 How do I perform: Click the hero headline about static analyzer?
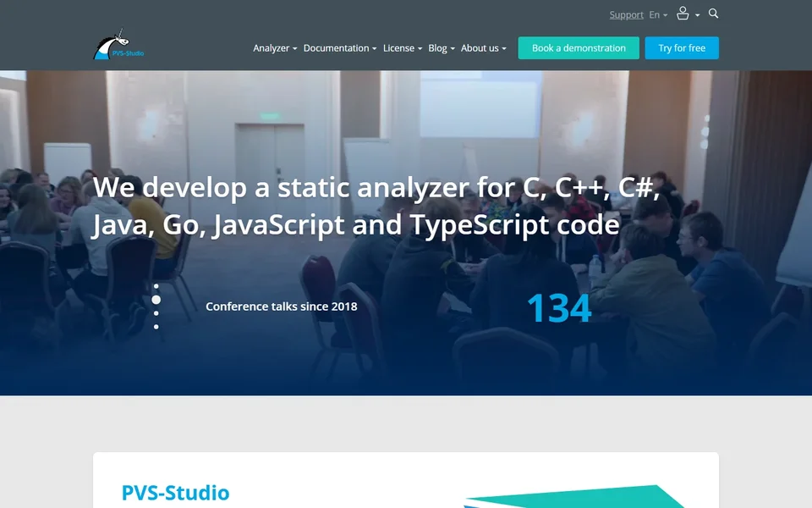[376, 207]
